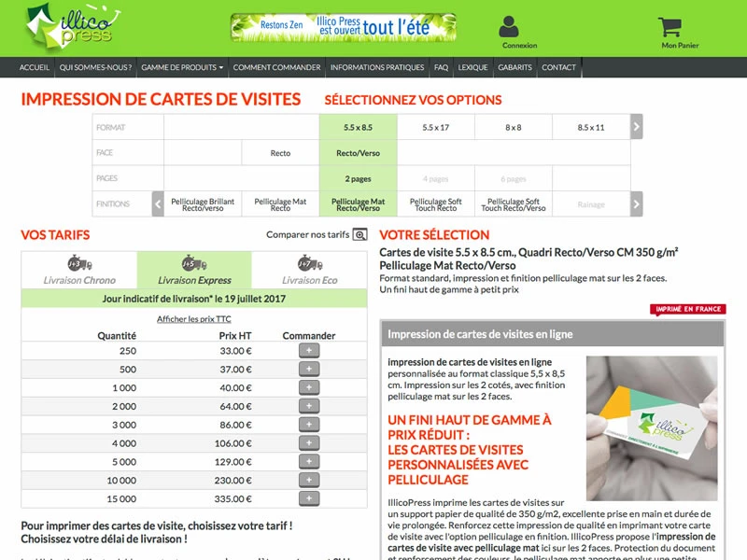This screenshot has height=560, width=747.
Task: Click the Connexion label
Action: pos(519,45)
